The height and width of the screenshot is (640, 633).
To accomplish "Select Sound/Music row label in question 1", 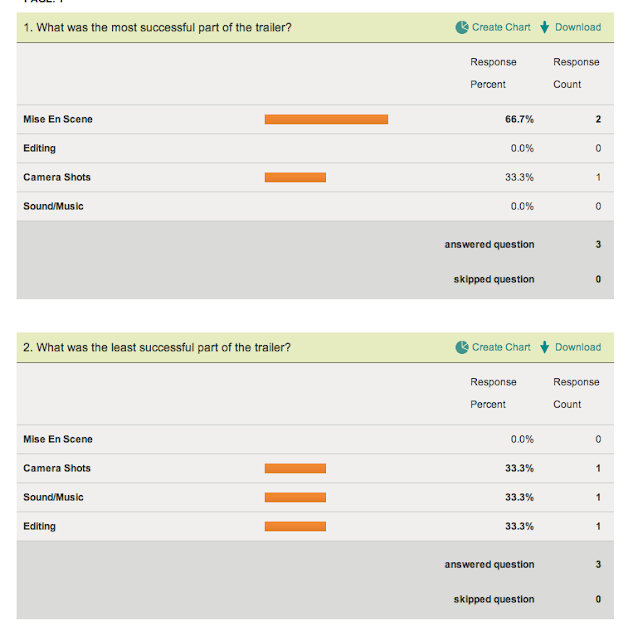I will (x=53, y=206).
